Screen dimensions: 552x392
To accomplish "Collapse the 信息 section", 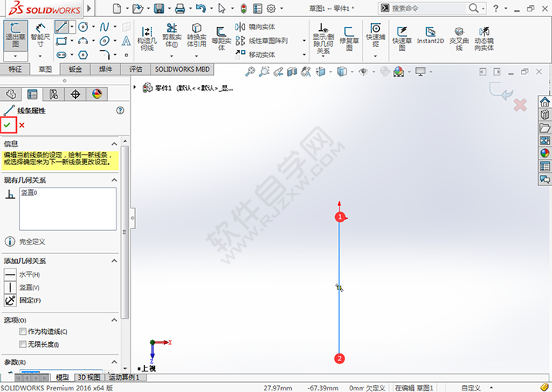I will 114,144.
